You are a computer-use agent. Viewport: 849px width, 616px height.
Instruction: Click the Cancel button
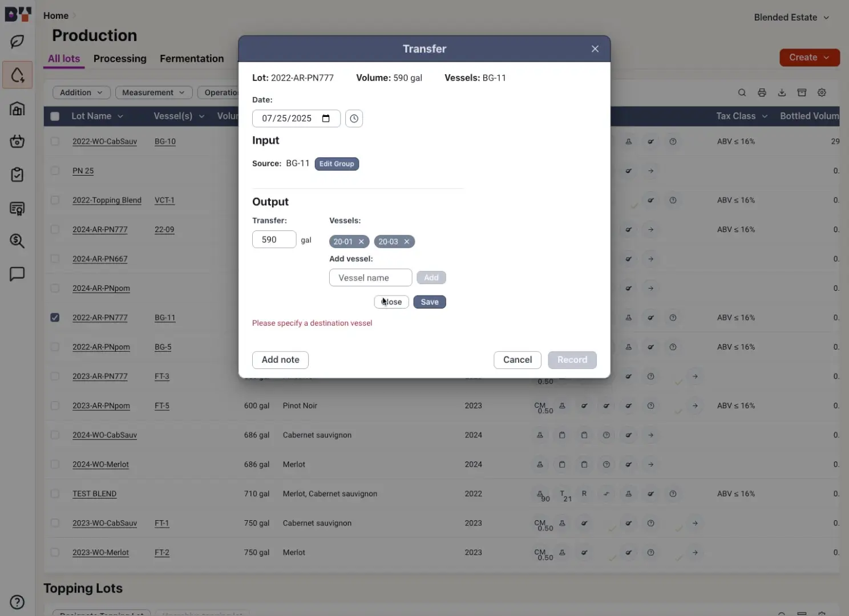pyautogui.click(x=518, y=360)
